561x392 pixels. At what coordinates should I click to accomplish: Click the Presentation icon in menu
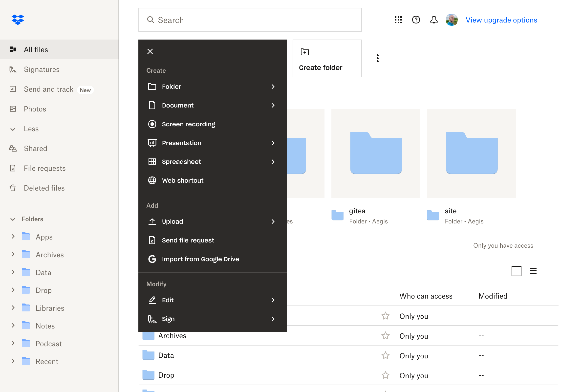[x=152, y=143]
